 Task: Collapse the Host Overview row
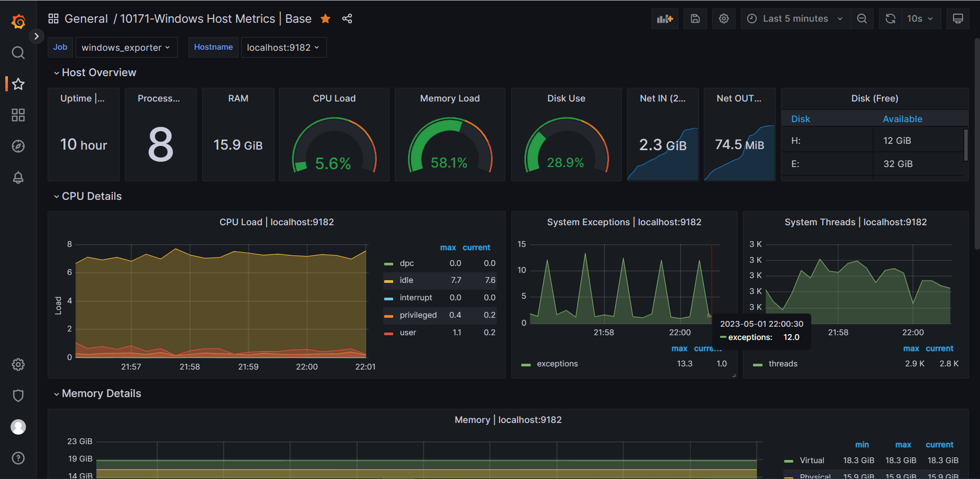(x=98, y=72)
